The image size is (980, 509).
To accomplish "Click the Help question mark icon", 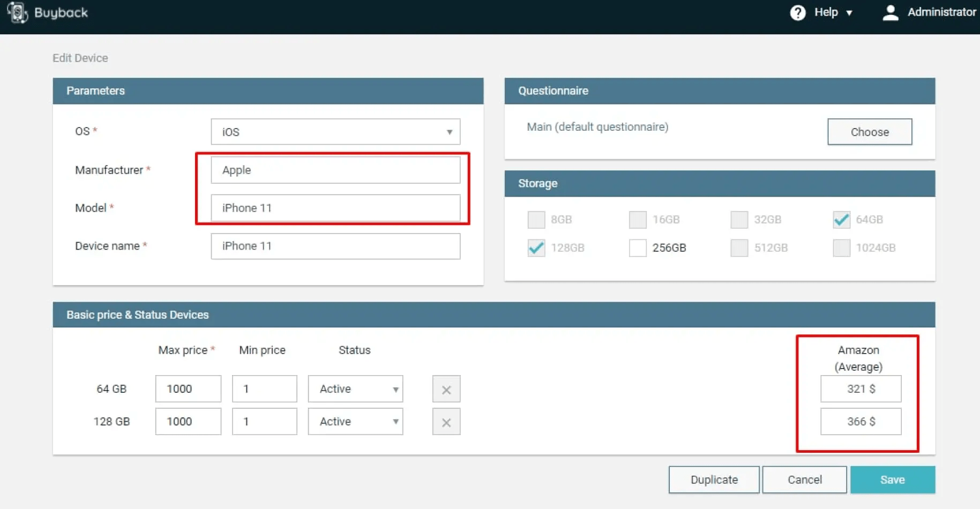I will (797, 12).
